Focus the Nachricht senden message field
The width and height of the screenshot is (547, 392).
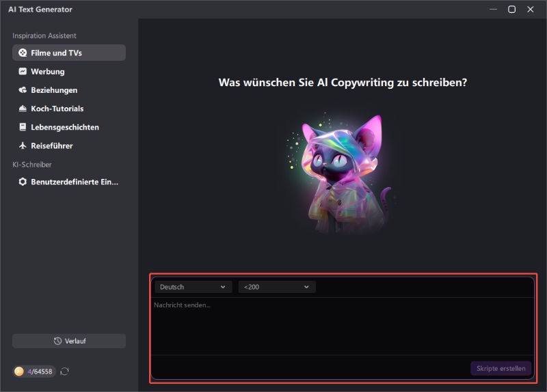pos(343,326)
